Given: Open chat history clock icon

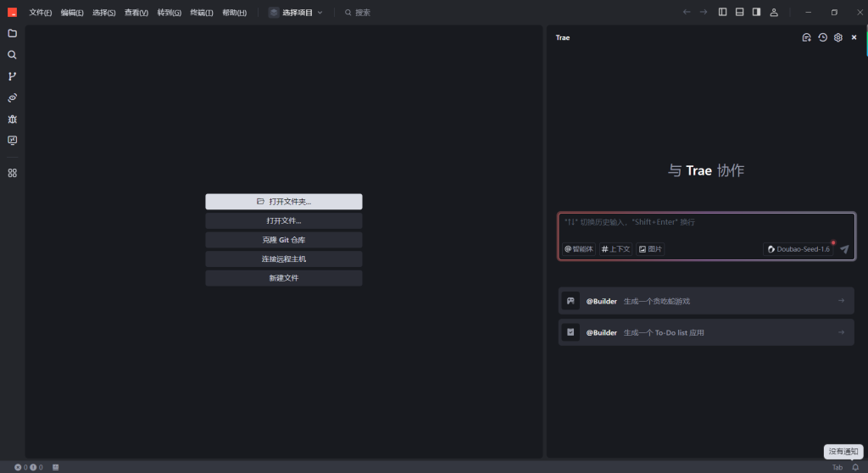Looking at the screenshot, I should (x=822, y=37).
